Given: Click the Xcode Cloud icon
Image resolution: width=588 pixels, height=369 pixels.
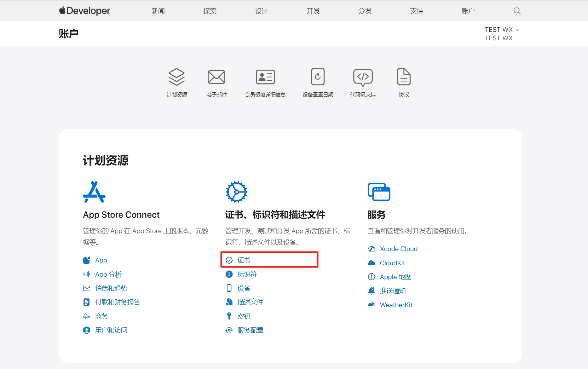Looking at the screenshot, I should coord(372,249).
